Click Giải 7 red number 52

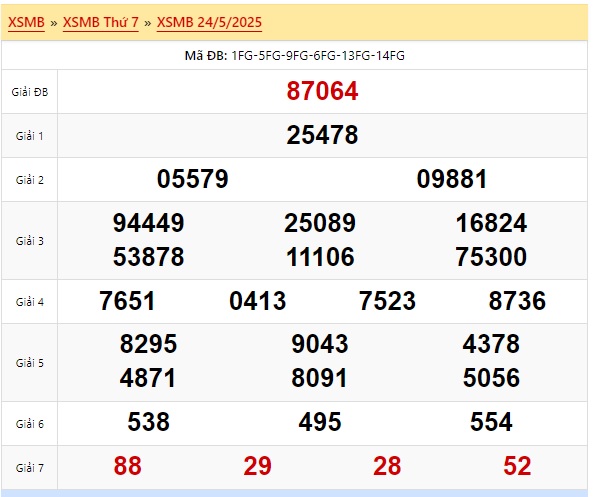tap(517, 466)
